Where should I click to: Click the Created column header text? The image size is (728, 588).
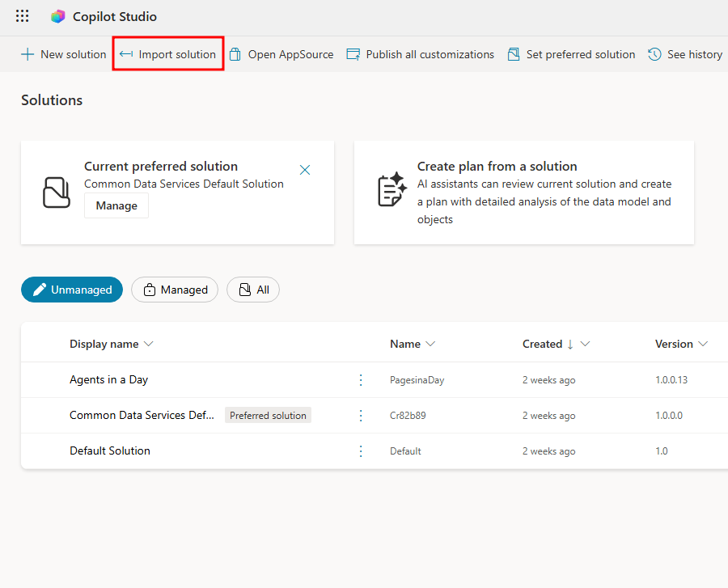click(x=542, y=344)
